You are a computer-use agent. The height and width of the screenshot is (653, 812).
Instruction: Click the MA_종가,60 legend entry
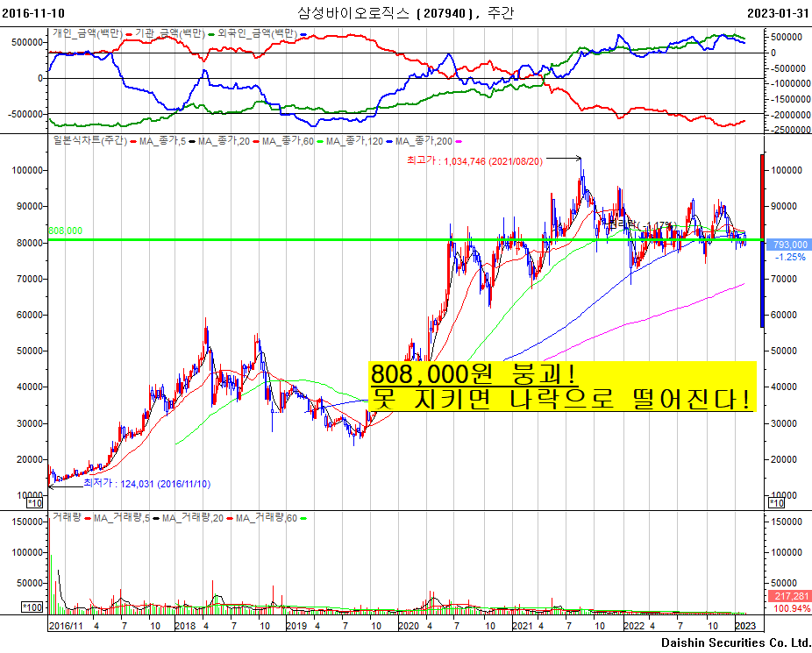tap(288, 141)
